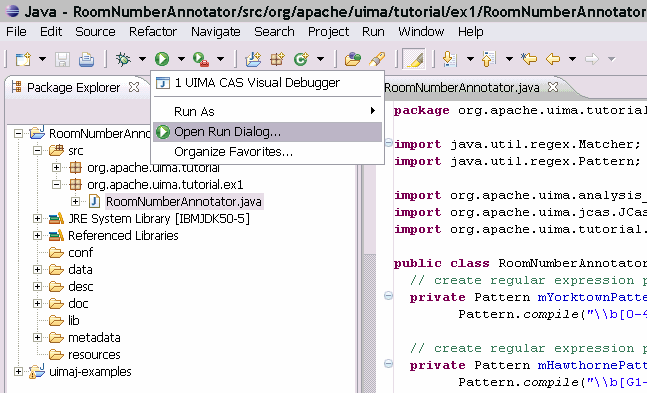This screenshot has width=647, height=393.
Task: Choose Organize Favorites... menu item
Action: coord(267,152)
